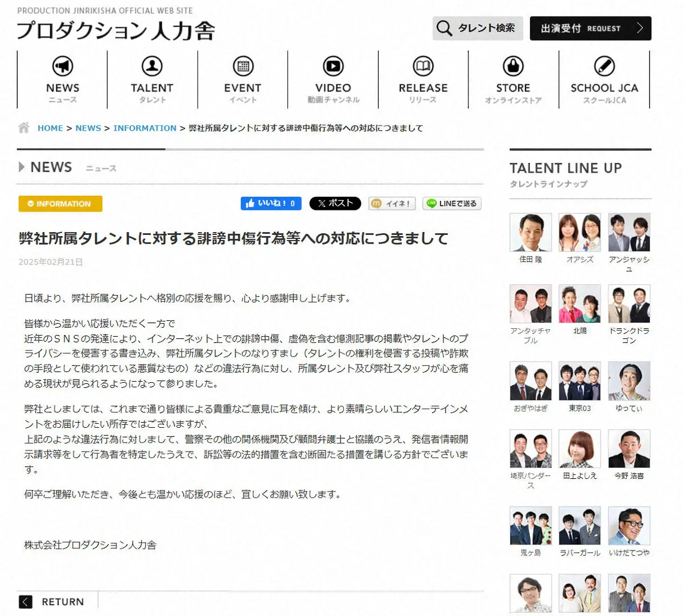Open the VIDEO play icon
This screenshot has width=683, height=616.
[333, 67]
